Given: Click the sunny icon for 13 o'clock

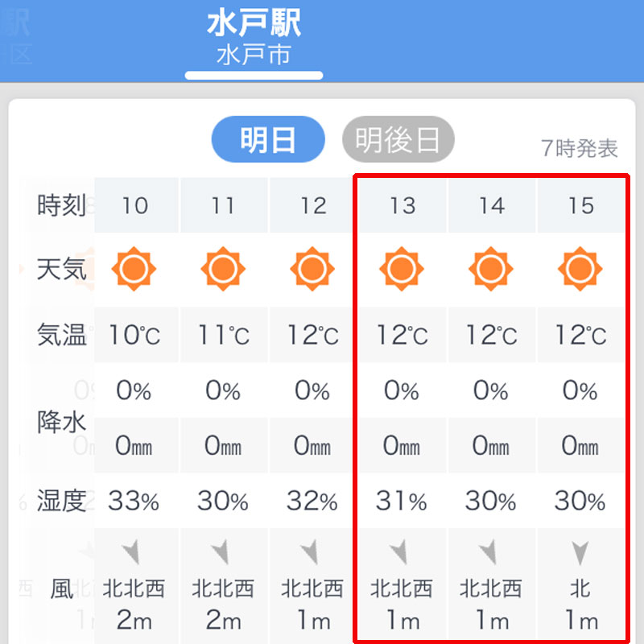Looking at the screenshot, I should 402,269.
